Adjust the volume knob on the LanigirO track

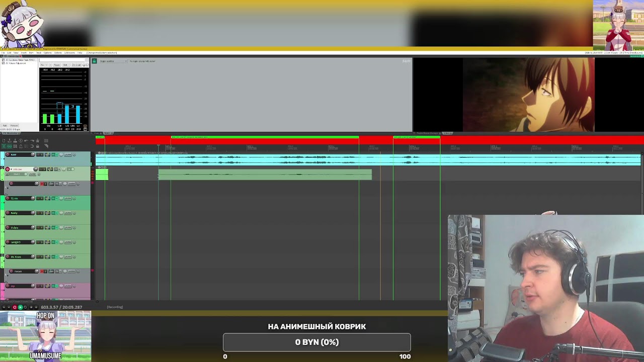[x=33, y=242]
